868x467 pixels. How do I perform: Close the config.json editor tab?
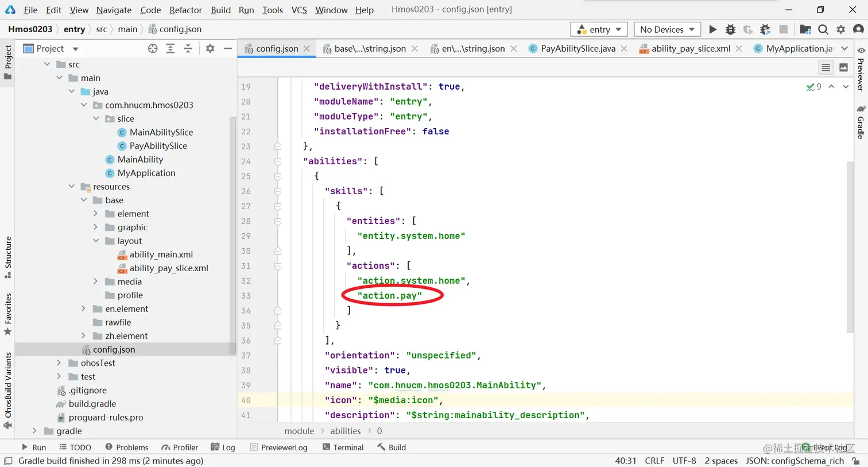click(x=307, y=49)
